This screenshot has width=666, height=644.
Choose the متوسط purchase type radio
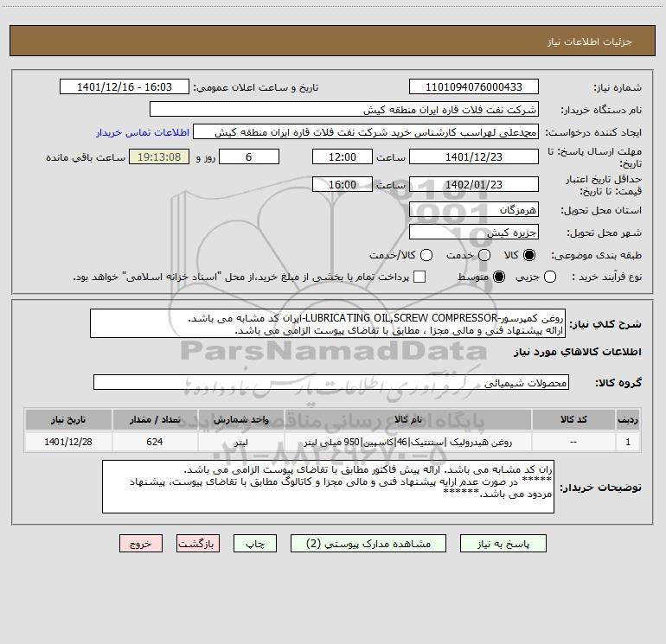click(x=499, y=277)
